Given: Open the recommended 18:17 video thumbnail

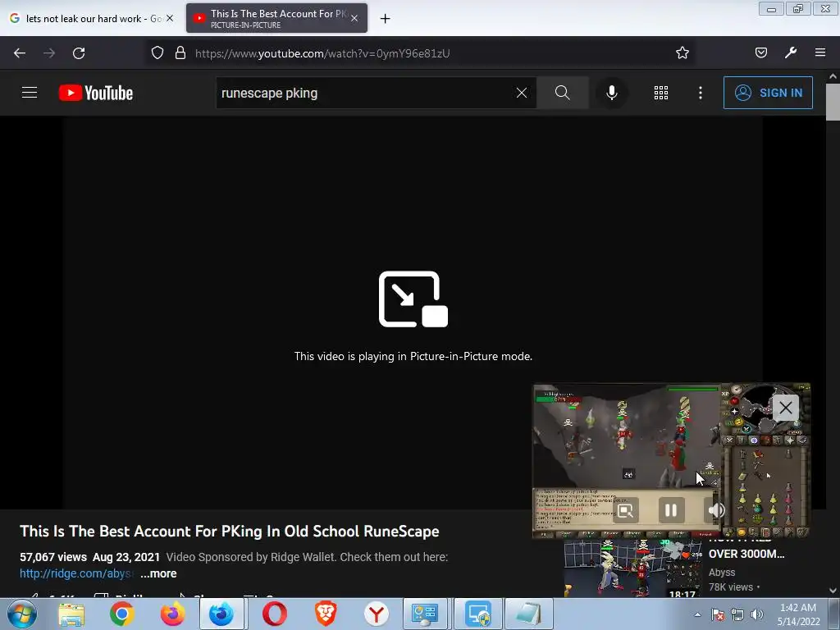Looking at the screenshot, I should [632, 568].
